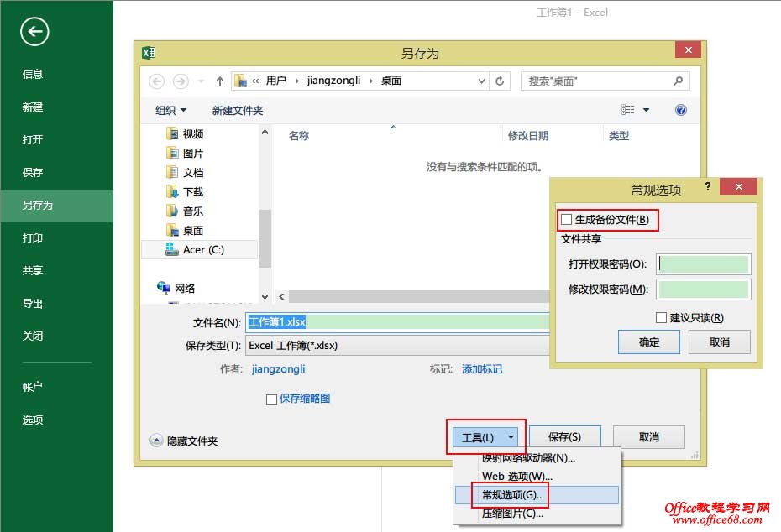Open 导出 in Backstage sidebar
Viewport: 781px width, 532px height.
click(33, 304)
